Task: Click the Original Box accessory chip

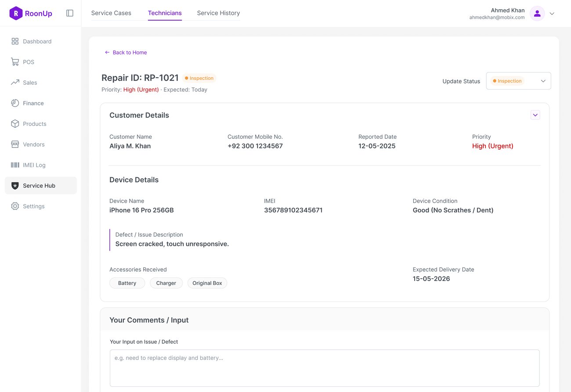Action: click(207, 283)
